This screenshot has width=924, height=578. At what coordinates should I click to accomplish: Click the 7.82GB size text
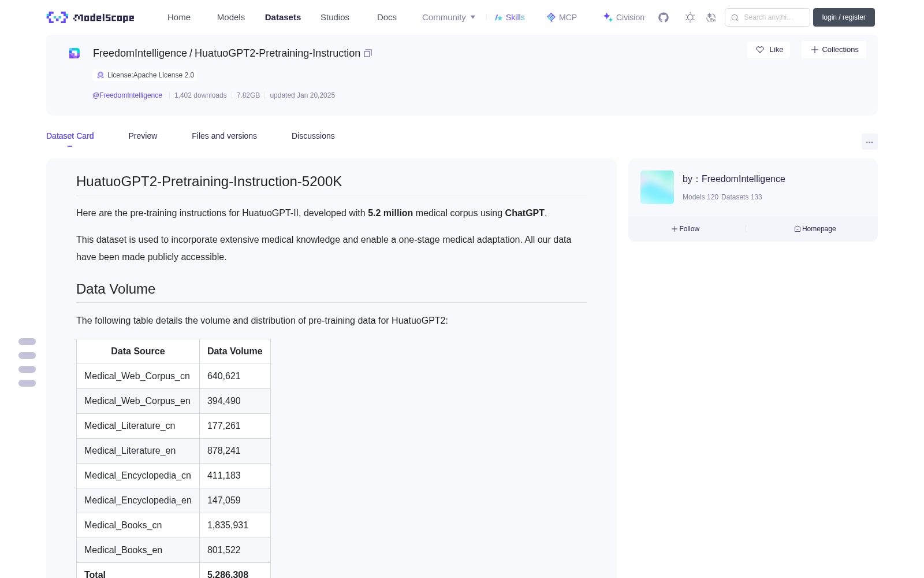(248, 95)
